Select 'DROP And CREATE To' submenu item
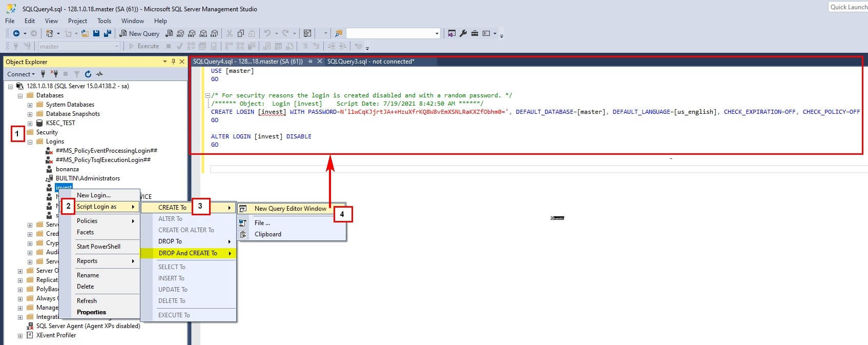Viewport: 868px width, 345px height. (188, 253)
